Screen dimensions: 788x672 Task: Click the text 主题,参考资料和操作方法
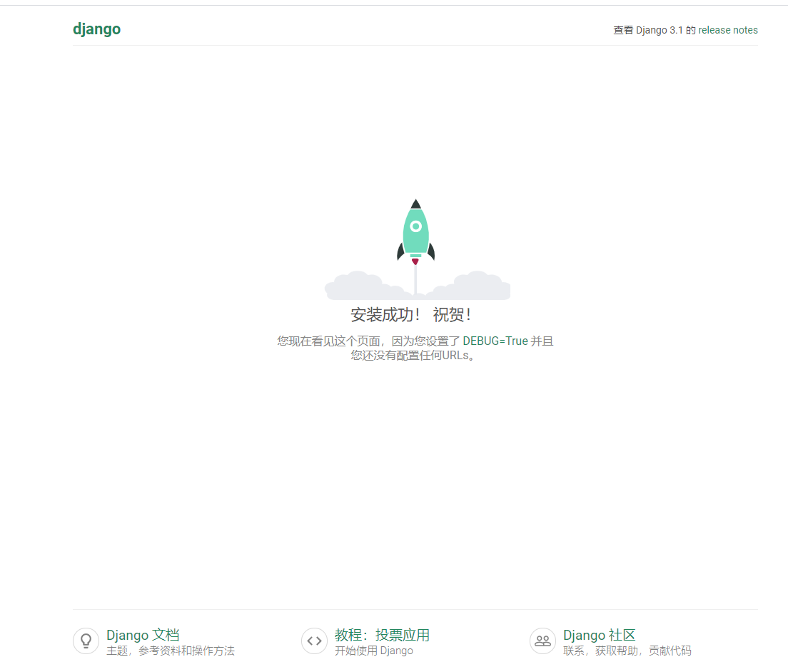(x=171, y=651)
